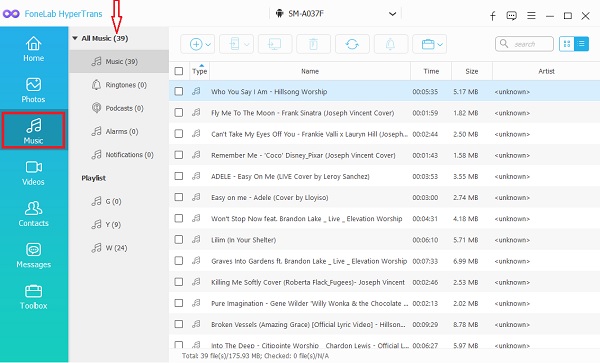Image resolution: width=600 pixels, height=363 pixels.
Task: Click the Ringtone maker bell icon
Action: 391,44
